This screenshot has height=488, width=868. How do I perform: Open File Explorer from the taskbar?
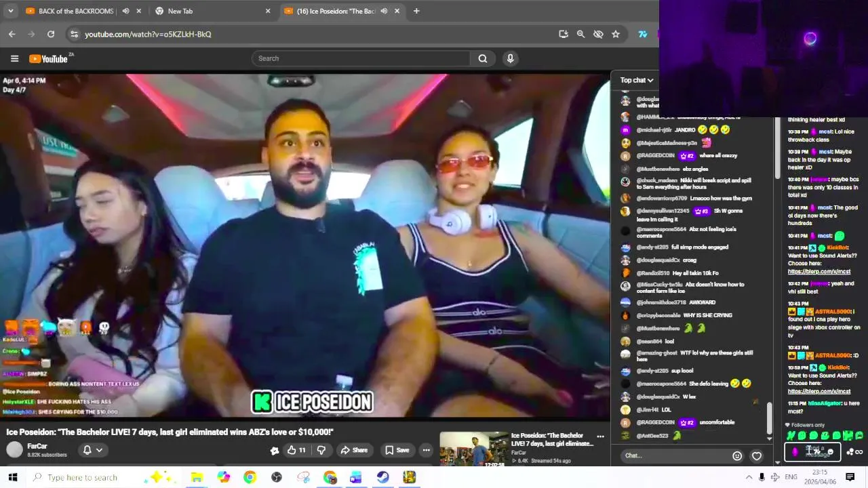197,477
